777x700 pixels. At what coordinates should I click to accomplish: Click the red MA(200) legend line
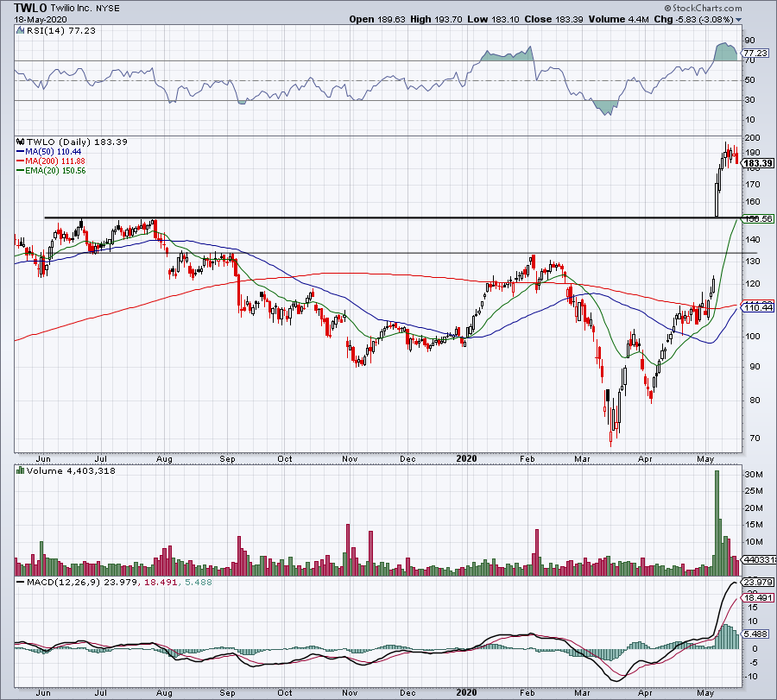point(21,161)
